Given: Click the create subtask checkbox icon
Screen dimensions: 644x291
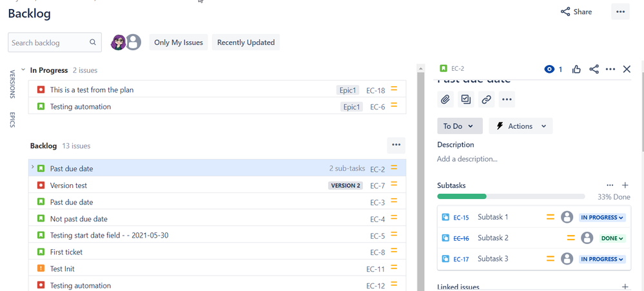Looking at the screenshot, I should 465,99.
